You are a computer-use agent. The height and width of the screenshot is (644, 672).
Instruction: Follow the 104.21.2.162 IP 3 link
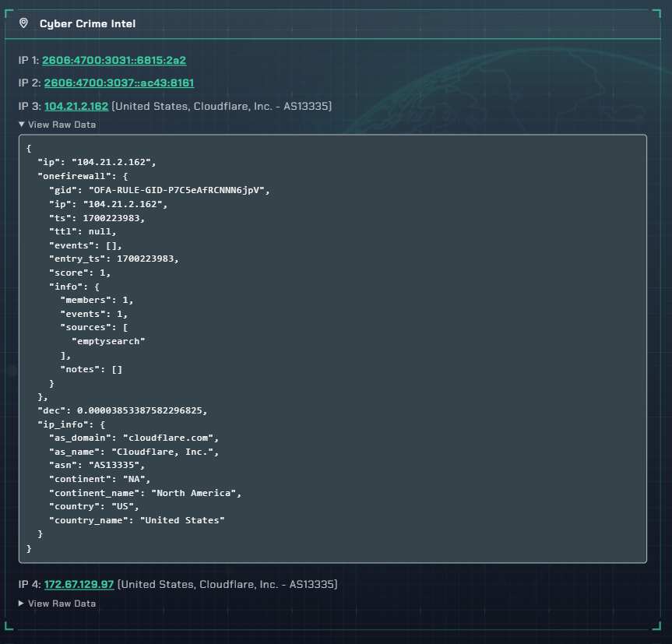pyautogui.click(x=76, y=106)
